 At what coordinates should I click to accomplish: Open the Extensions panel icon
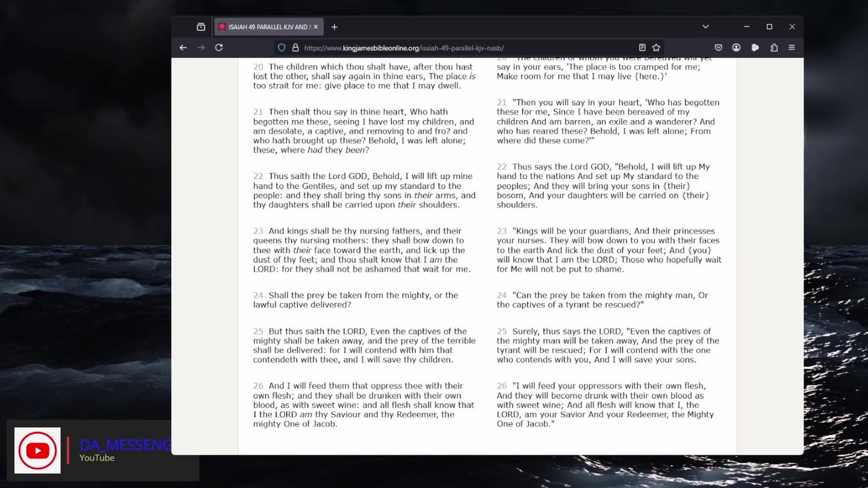click(774, 47)
